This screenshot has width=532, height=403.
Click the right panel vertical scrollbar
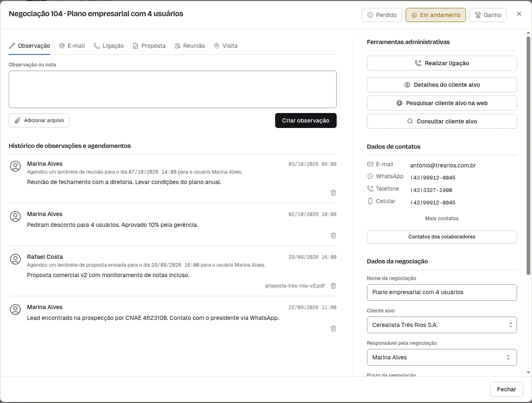coord(529,156)
